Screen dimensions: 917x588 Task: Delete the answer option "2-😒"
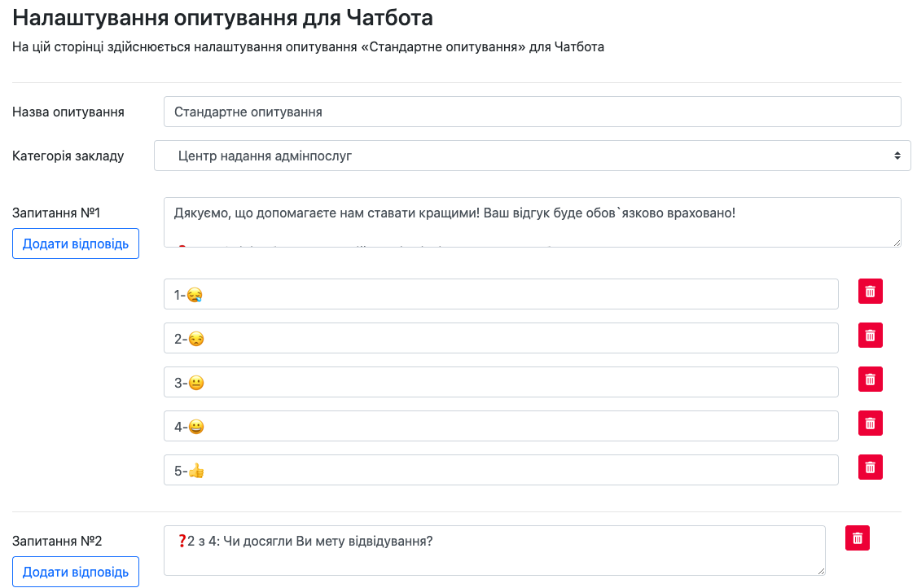pyautogui.click(x=870, y=336)
